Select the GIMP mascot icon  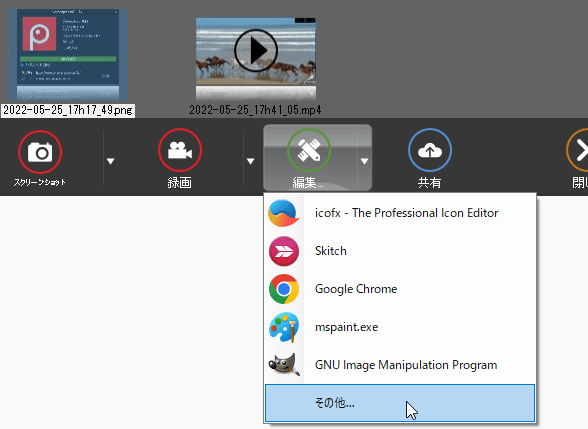pos(284,364)
